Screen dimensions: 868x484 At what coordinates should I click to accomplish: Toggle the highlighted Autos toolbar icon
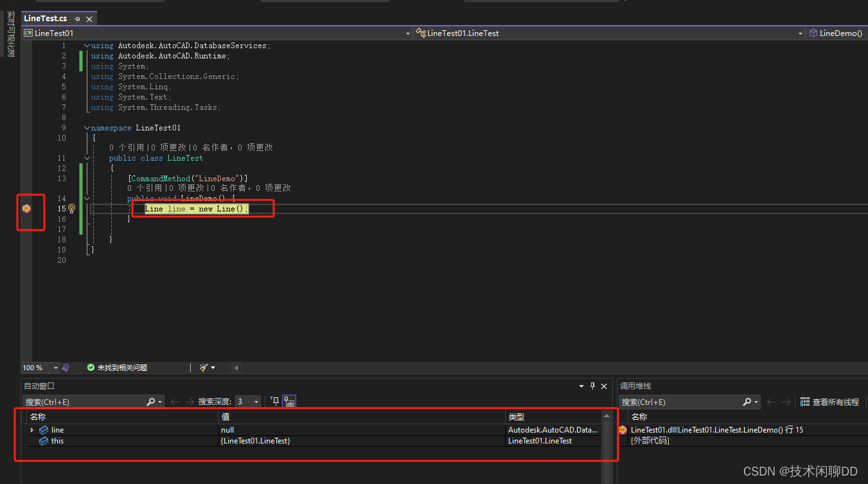[289, 402]
